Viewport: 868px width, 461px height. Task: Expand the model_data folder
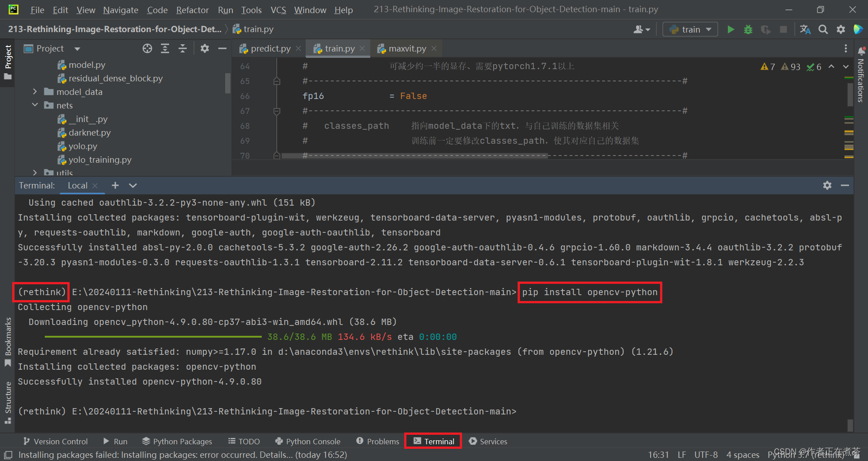(35, 91)
